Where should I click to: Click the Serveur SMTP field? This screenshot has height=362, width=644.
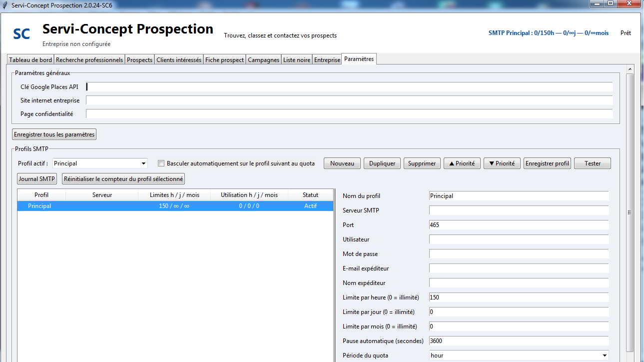[x=519, y=210]
